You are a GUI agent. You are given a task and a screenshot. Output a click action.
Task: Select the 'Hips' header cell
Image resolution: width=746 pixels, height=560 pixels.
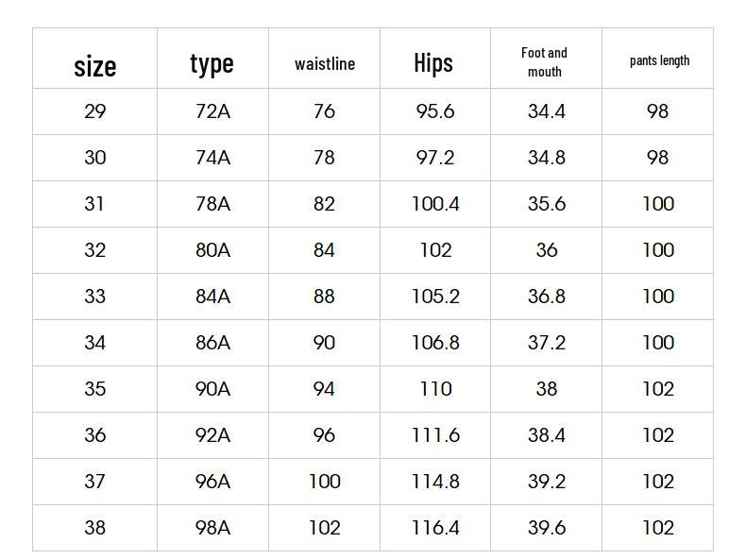433,63
